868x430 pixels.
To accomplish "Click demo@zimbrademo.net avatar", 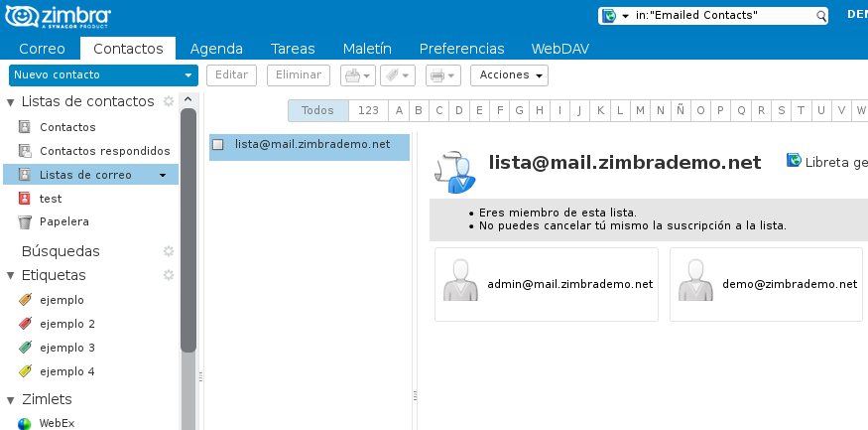I will coord(695,280).
